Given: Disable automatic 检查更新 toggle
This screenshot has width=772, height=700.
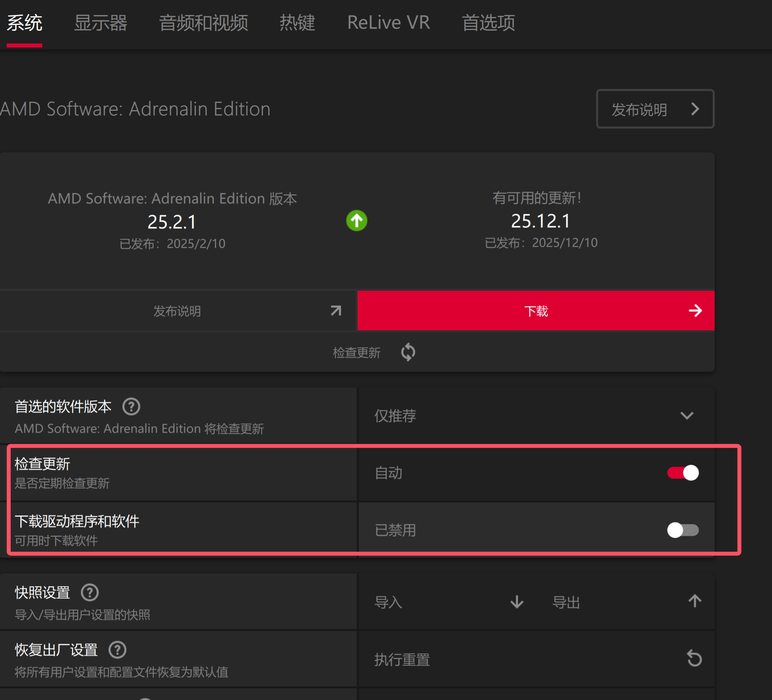Looking at the screenshot, I should pos(683,473).
